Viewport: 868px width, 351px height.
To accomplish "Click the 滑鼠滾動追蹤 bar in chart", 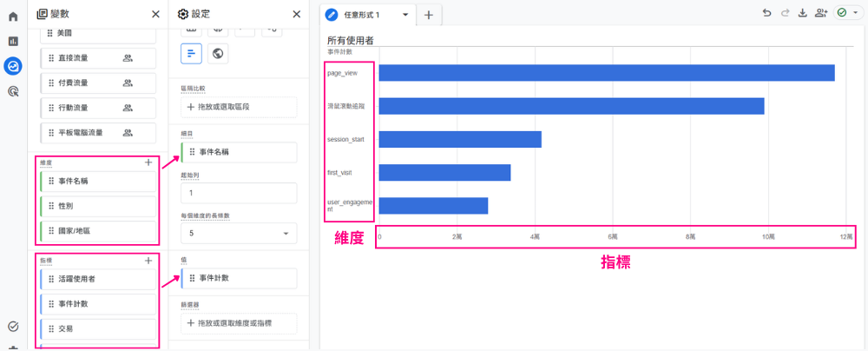I will pyautogui.click(x=571, y=106).
